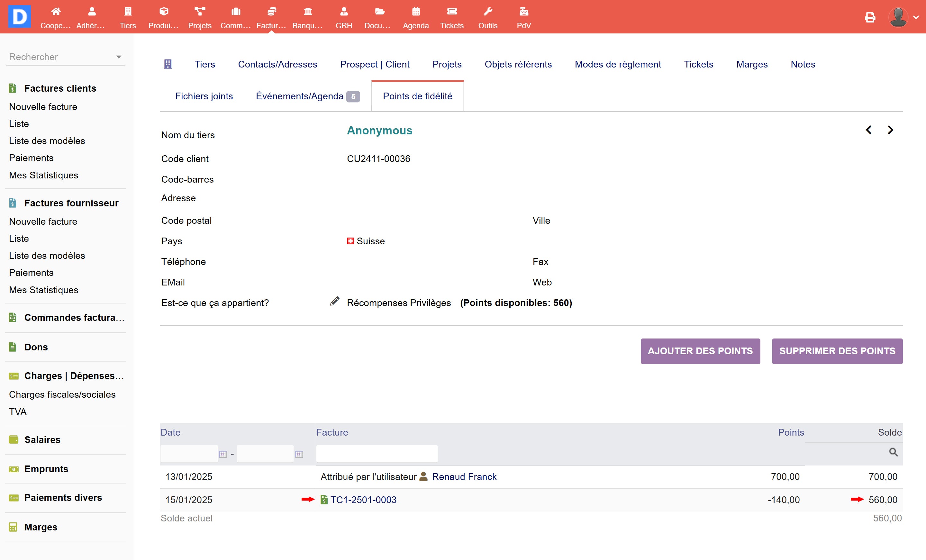This screenshot has height=560, width=926.
Task: Click the search magnifier in table filter
Action: pos(893,452)
